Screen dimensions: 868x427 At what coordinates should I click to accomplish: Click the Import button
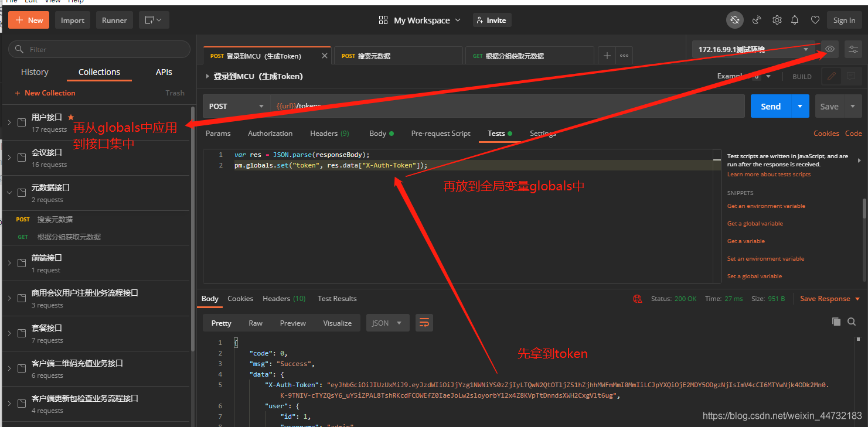click(x=73, y=20)
